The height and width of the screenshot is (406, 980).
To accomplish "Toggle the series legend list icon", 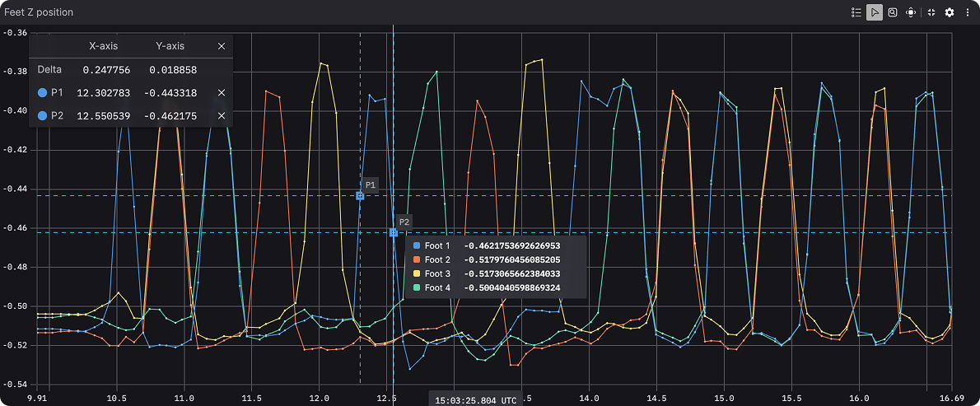I will tap(856, 12).
